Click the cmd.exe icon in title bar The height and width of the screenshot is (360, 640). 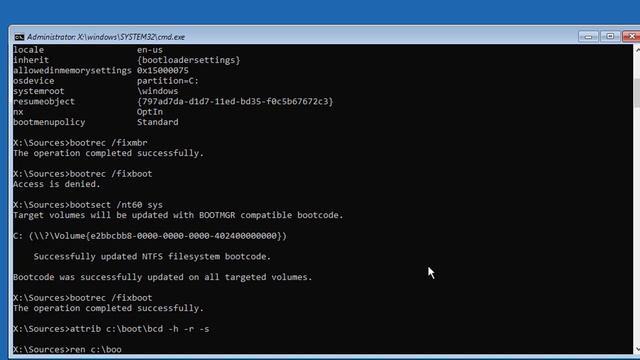[19, 37]
